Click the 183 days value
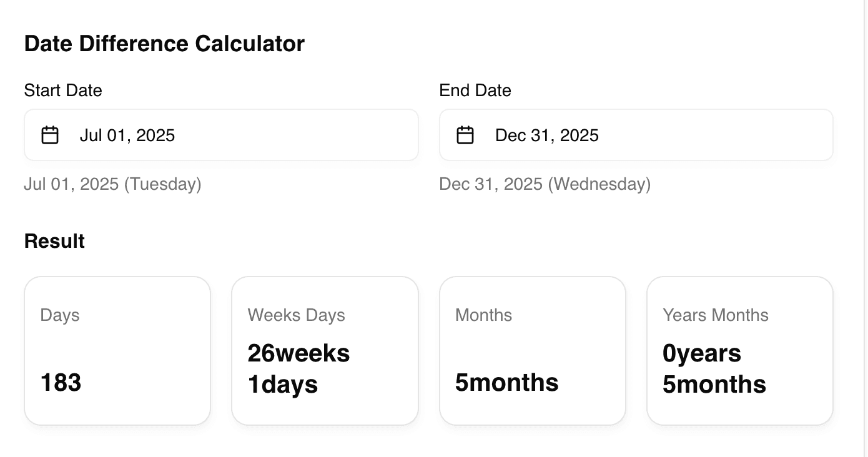868x457 pixels. pos(61,382)
